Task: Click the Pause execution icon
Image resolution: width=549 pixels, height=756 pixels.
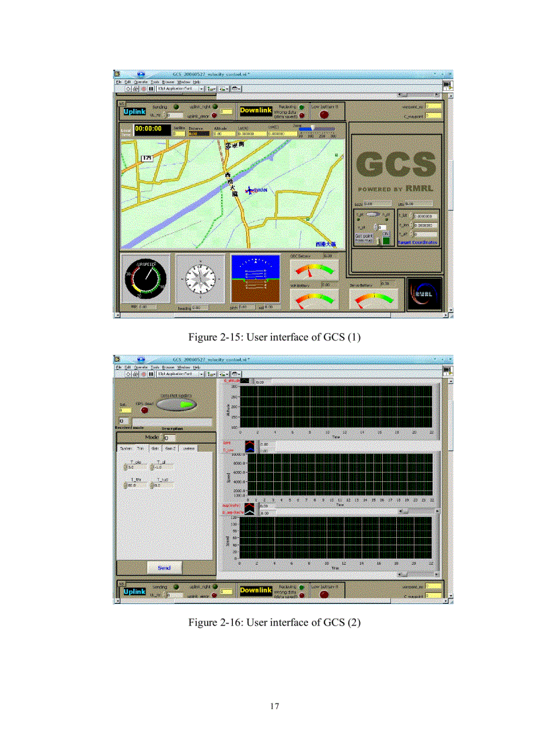Action: [x=150, y=88]
